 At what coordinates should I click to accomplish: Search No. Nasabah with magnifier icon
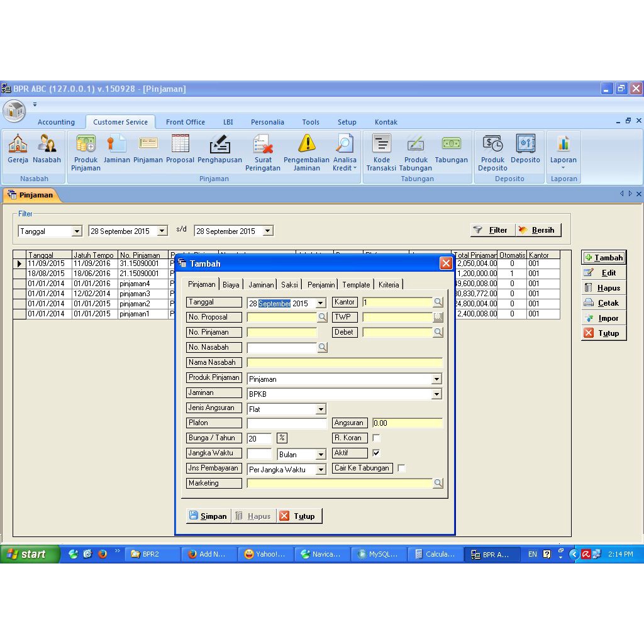[323, 347]
